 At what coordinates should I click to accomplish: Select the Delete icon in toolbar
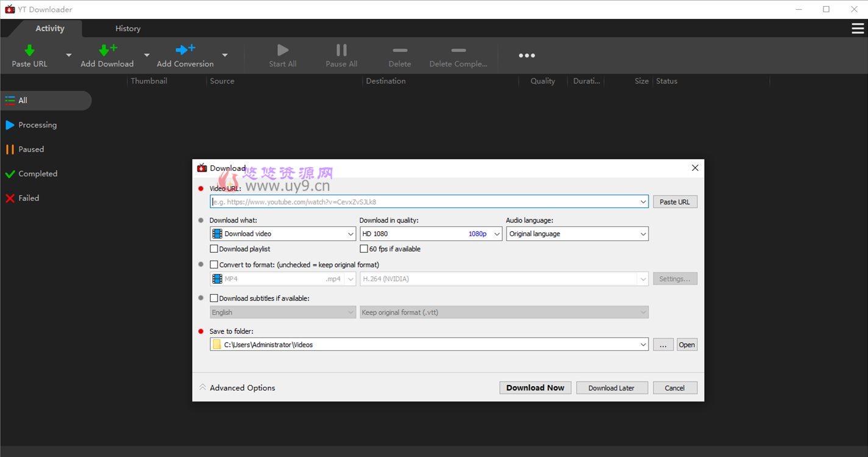tap(399, 51)
